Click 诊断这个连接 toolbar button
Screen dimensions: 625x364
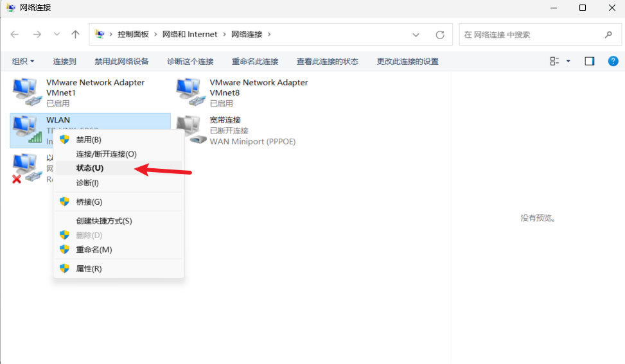(x=190, y=62)
